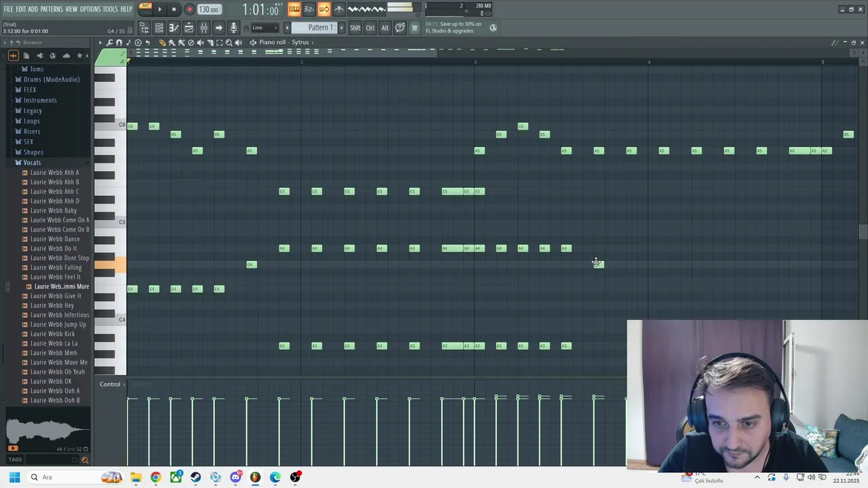Activate playback scrub speaker tool
868x488 pixels.
pyautogui.click(x=239, y=43)
